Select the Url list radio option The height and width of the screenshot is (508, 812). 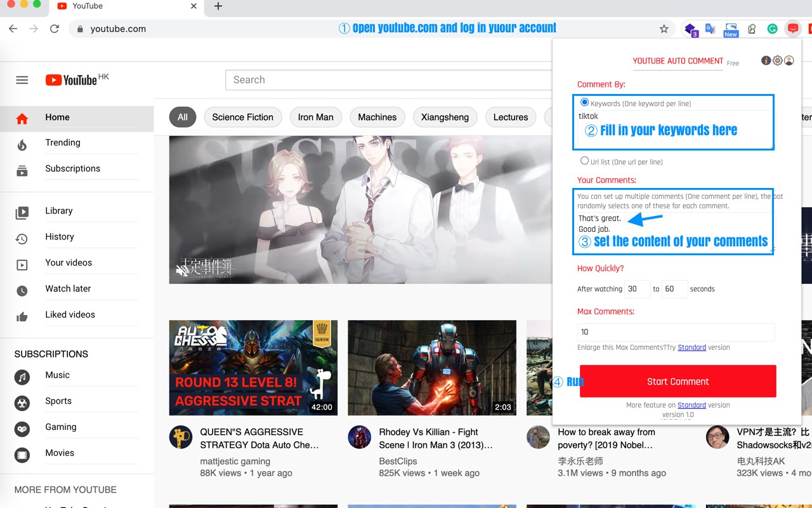(585, 161)
